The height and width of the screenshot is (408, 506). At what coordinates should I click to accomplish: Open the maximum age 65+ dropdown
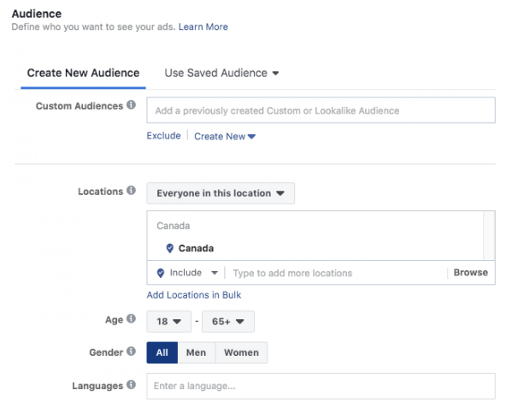click(228, 321)
